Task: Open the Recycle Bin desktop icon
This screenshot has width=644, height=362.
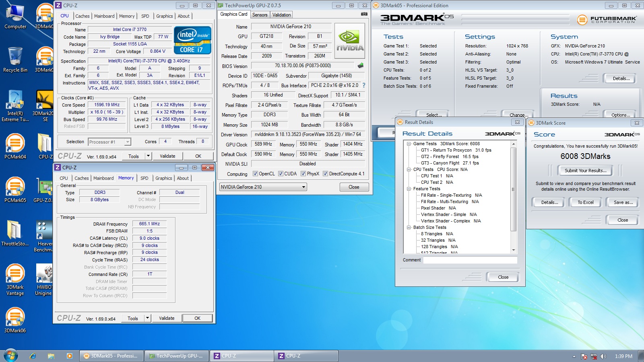Action: [x=15, y=60]
